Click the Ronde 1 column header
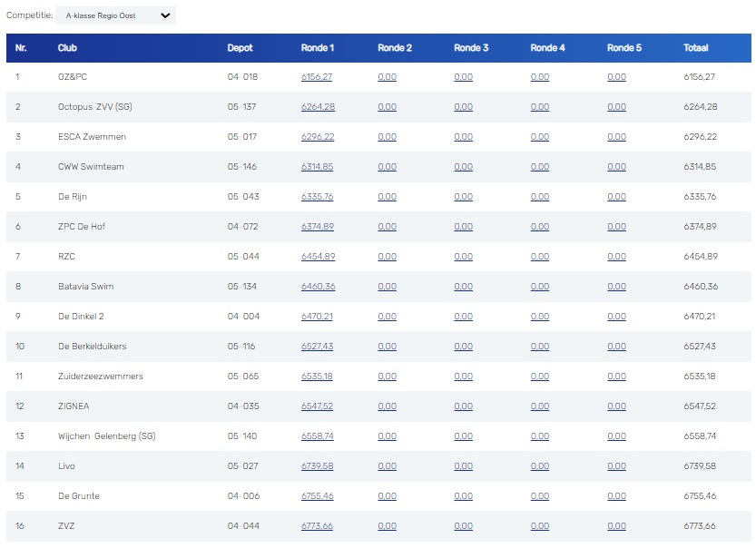The height and width of the screenshot is (548, 756). [318, 48]
